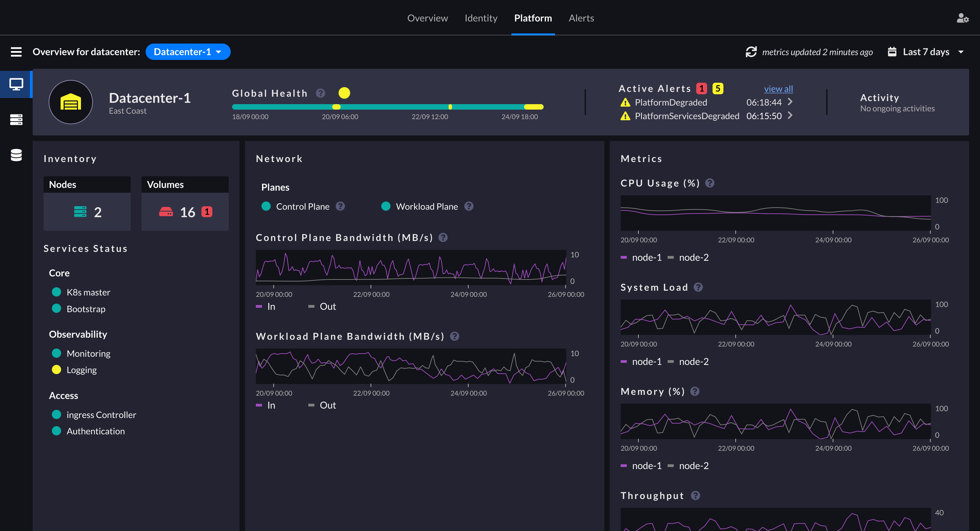Toggle the In series on Workload Plane Bandwidth

pos(265,405)
